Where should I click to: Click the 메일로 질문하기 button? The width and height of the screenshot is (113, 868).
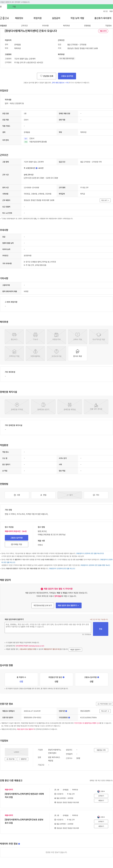tap(75, 650)
